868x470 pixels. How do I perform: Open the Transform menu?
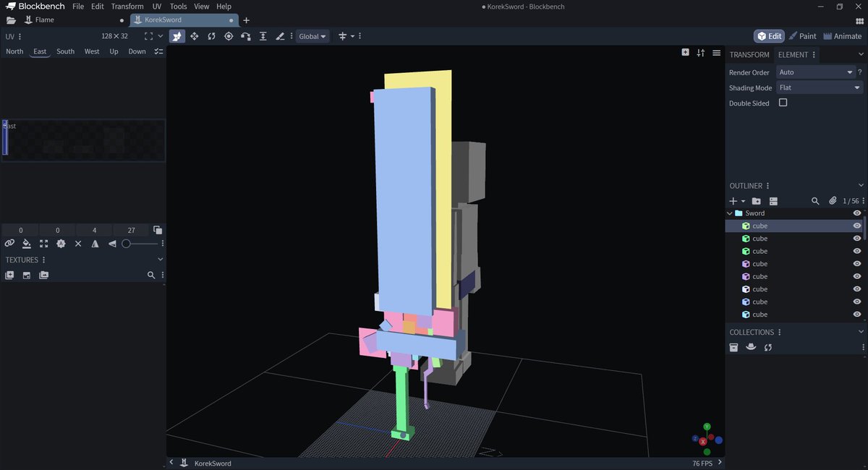pyautogui.click(x=127, y=7)
